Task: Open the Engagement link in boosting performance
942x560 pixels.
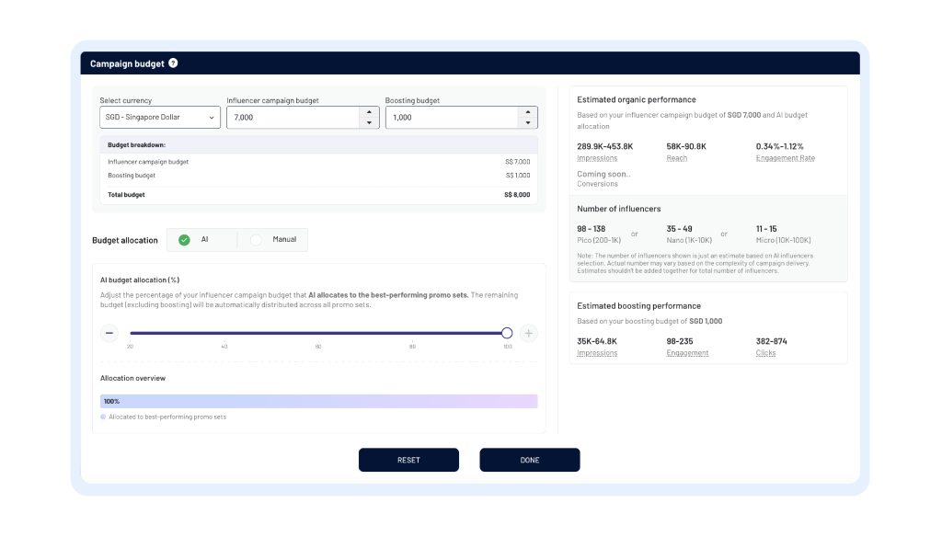Action: (686, 352)
